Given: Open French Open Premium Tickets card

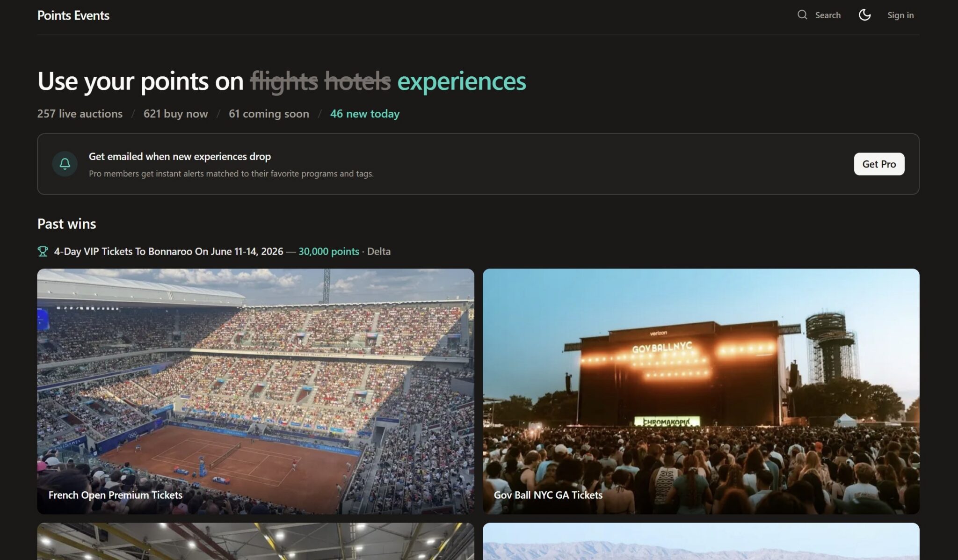Looking at the screenshot, I should tap(255, 391).
